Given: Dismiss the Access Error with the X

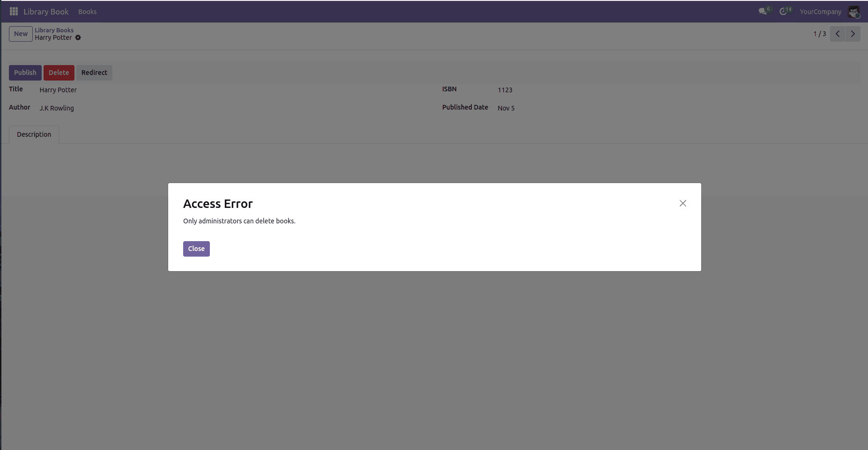Looking at the screenshot, I should tap(682, 203).
